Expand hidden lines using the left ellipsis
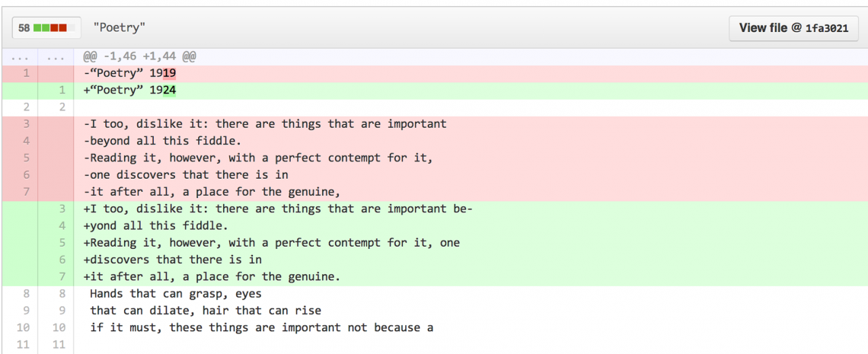 (x=21, y=57)
